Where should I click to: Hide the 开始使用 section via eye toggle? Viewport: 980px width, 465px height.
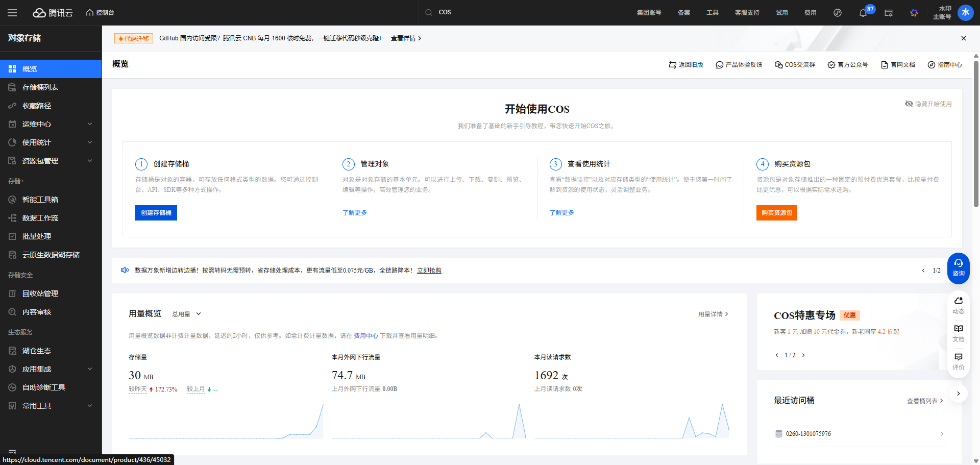point(909,104)
